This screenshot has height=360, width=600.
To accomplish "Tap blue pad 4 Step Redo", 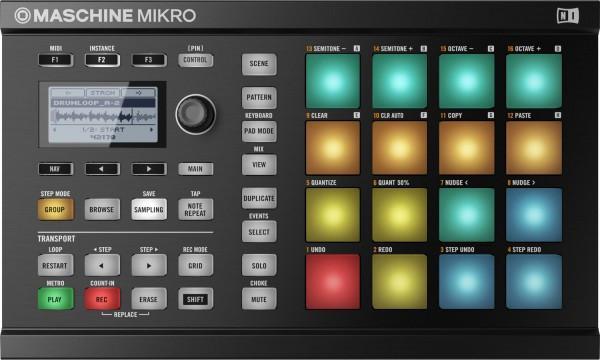I will click(534, 282).
